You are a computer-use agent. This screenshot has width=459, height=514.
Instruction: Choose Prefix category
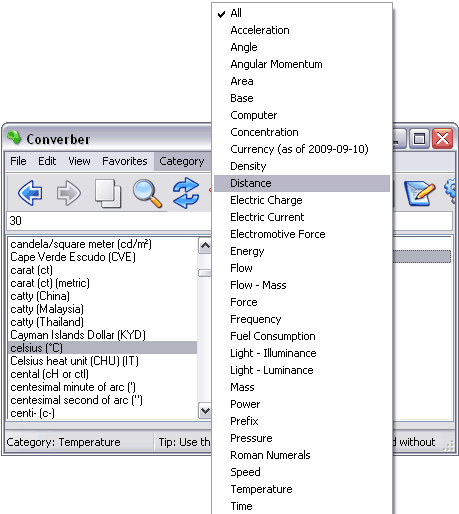click(x=302, y=421)
